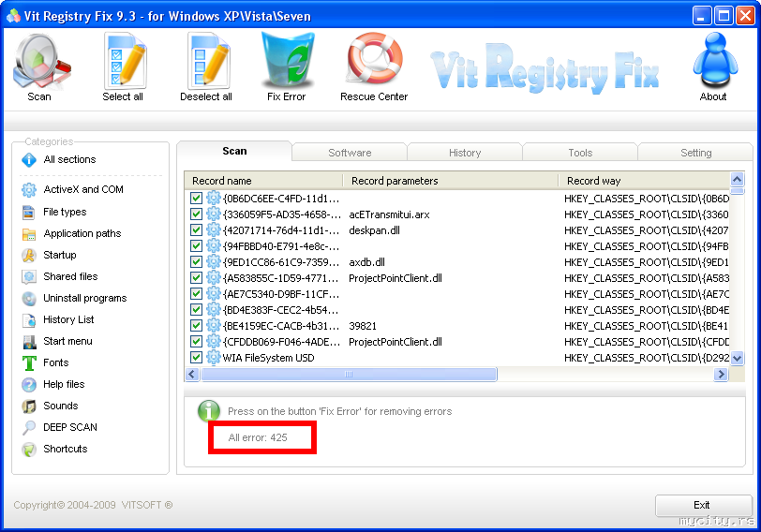761x532 pixels.
Task: Sort by Record parameters column header
Action: [451, 181]
